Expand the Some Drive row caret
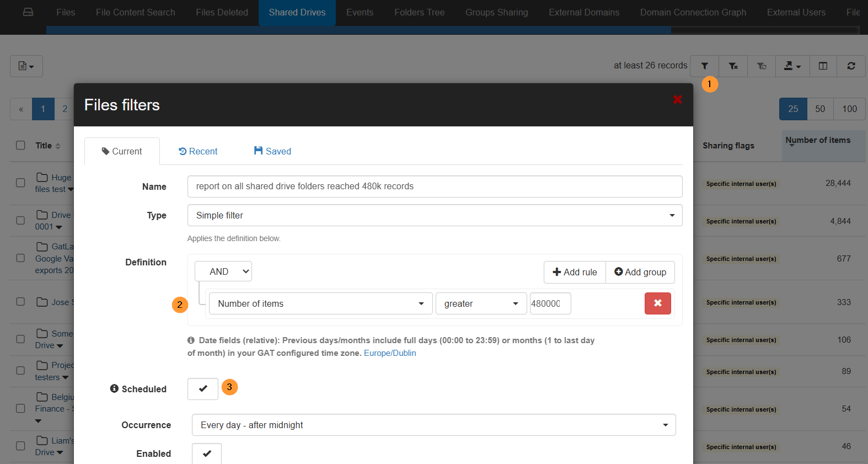 pos(60,346)
